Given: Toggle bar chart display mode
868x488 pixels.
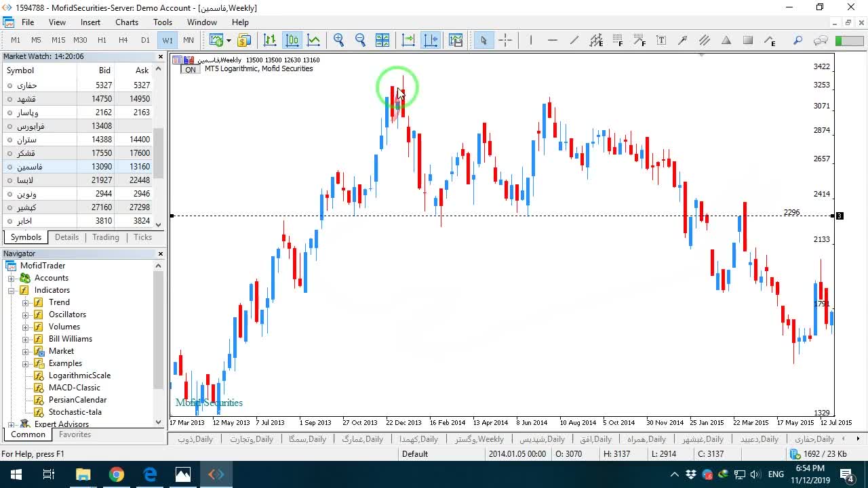Looking at the screenshot, I should (270, 40).
